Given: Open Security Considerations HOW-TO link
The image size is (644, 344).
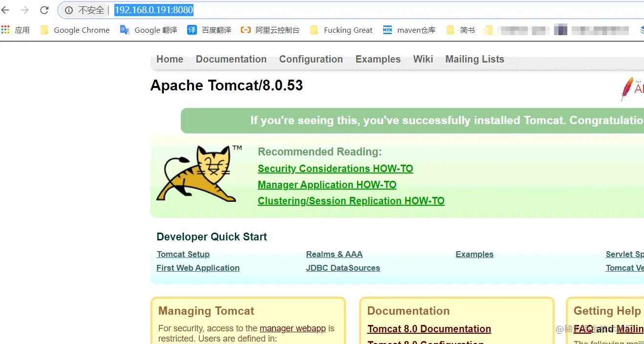Looking at the screenshot, I should tap(335, 169).
